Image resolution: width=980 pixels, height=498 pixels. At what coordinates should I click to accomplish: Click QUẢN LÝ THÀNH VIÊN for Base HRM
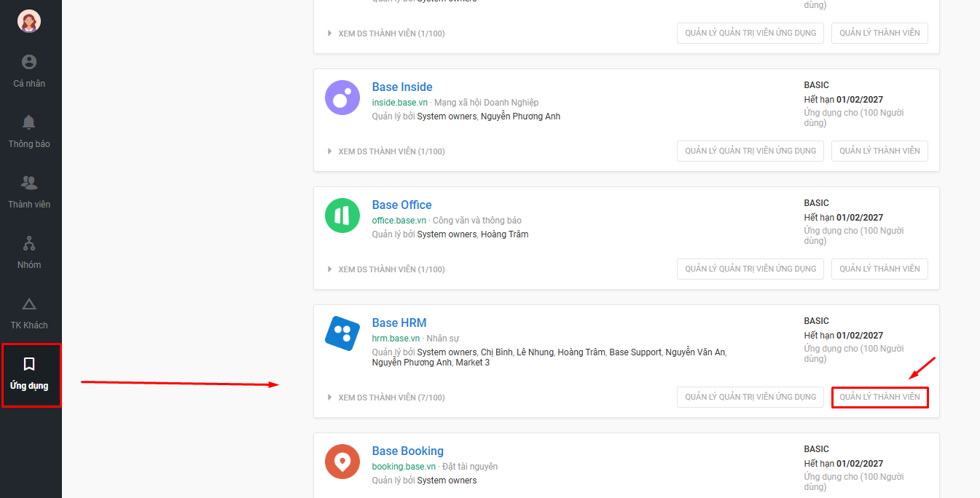(x=879, y=397)
